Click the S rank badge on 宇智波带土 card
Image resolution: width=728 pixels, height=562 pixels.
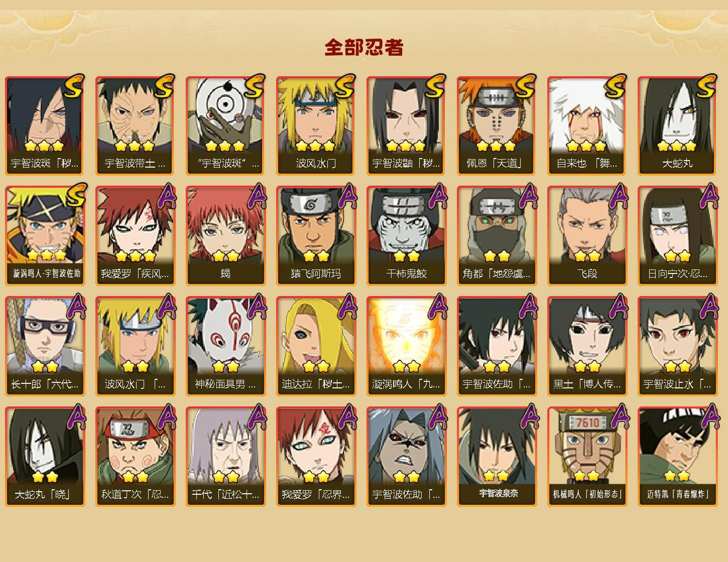pos(164,86)
